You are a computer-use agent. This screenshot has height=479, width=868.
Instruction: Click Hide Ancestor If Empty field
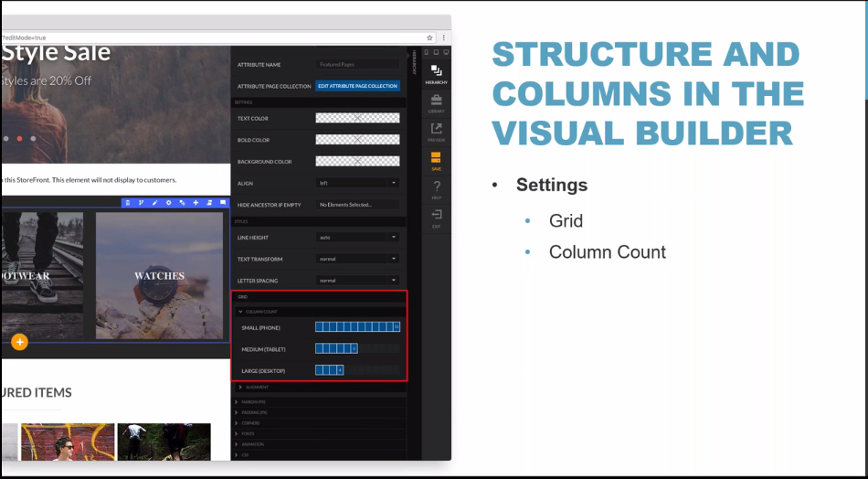click(357, 205)
